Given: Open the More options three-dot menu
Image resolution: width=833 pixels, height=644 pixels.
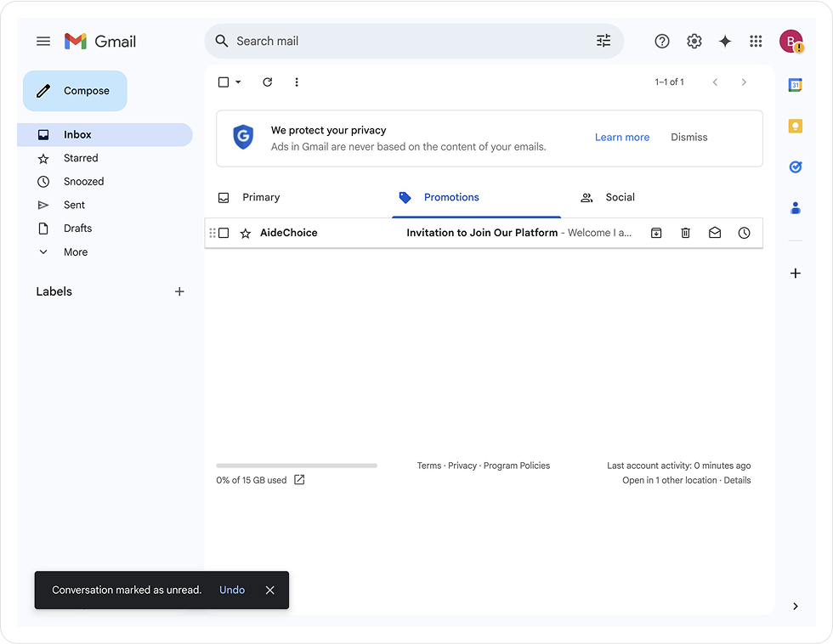Looking at the screenshot, I should coord(297,82).
